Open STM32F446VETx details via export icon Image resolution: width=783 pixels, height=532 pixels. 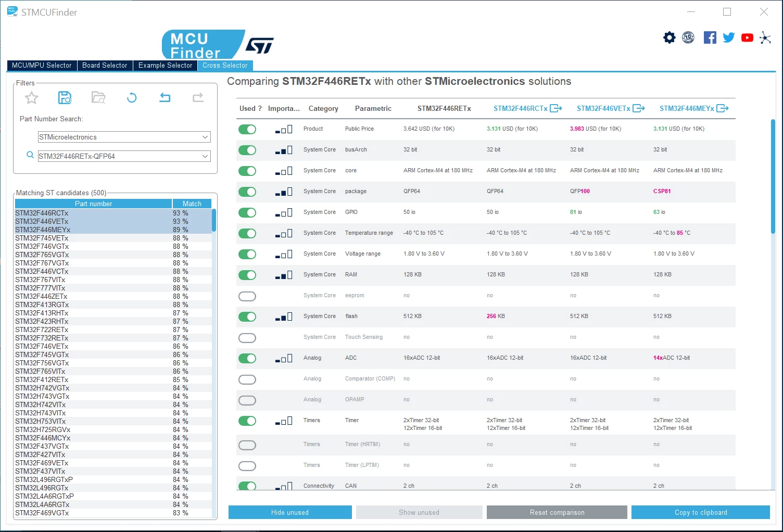pyautogui.click(x=639, y=108)
